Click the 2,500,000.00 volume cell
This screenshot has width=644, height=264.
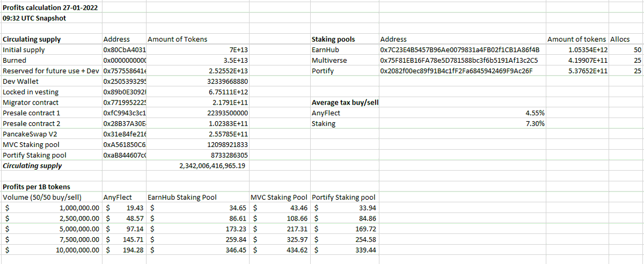[x=78, y=218]
